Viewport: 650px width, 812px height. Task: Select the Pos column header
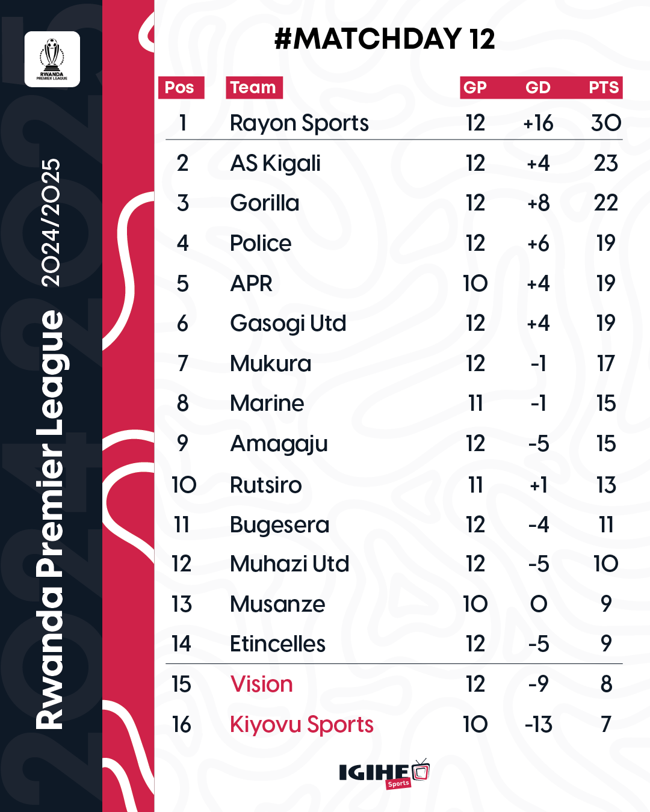181,88
